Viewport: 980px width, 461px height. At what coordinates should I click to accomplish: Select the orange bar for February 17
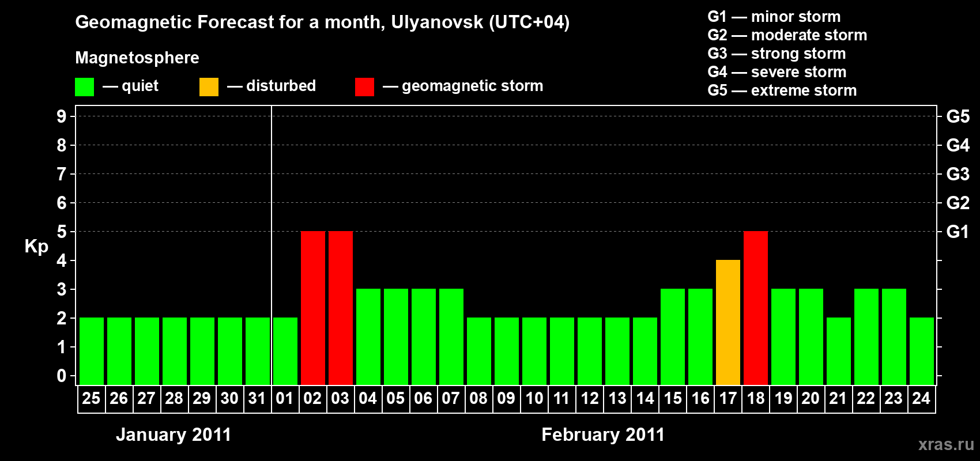coord(728,322)
